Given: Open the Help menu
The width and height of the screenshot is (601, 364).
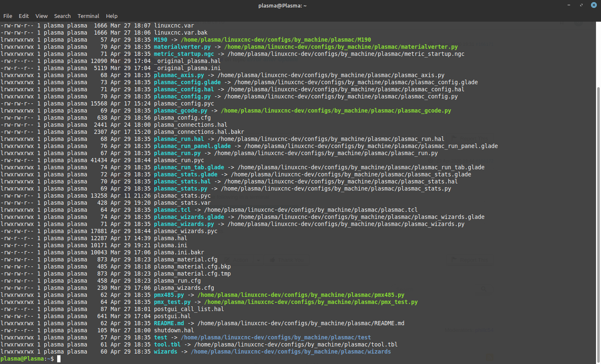Looking at the screenshot, I should [111, 16].
